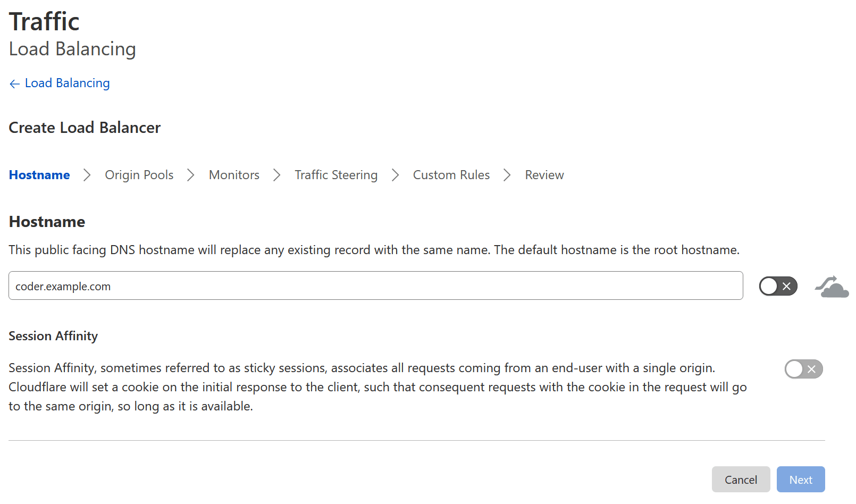The image size is (856, 504).
Task: Select the Hostname step
Action: point(39,175)
